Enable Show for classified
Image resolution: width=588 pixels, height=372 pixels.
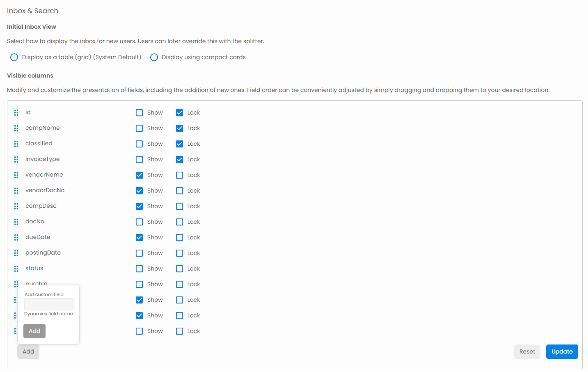point(140,144)
